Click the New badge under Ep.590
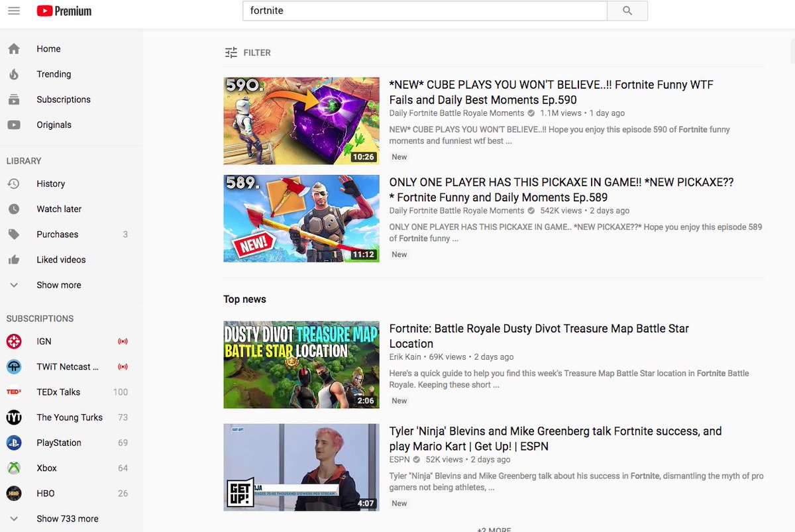The image size is (795, 532). tap(399, 157)
